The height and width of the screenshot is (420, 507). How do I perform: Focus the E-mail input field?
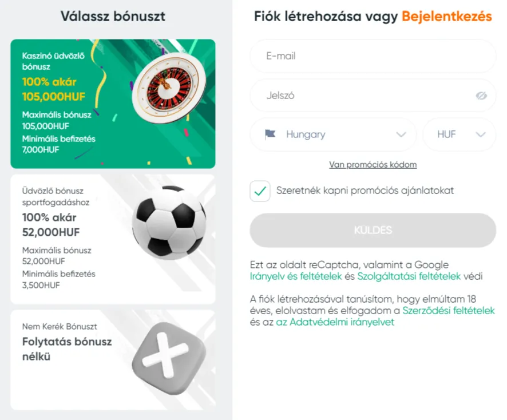(373, 56)
